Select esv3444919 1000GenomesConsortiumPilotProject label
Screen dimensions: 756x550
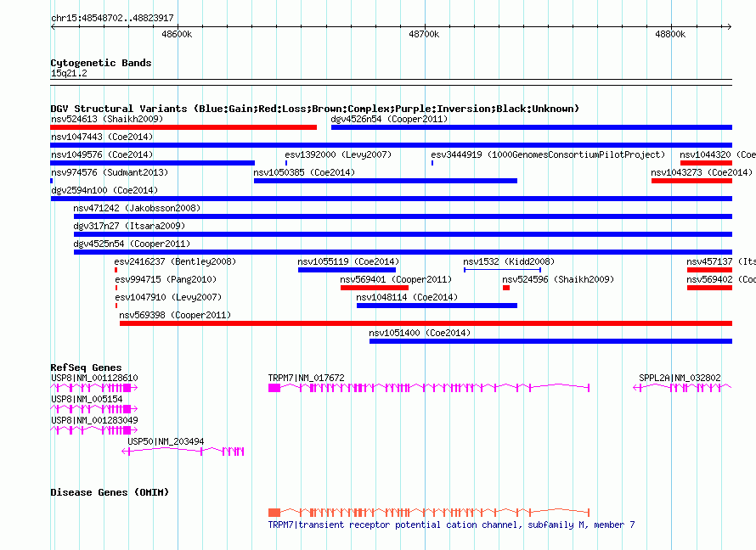548,154
